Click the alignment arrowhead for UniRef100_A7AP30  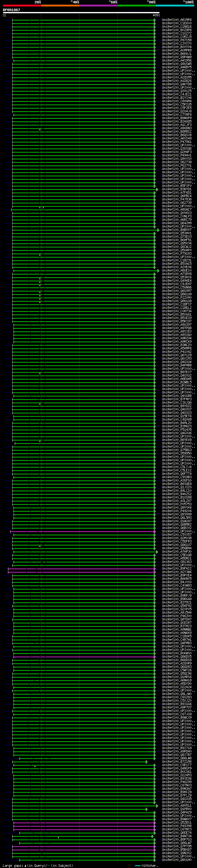click(x=157, y=551)
